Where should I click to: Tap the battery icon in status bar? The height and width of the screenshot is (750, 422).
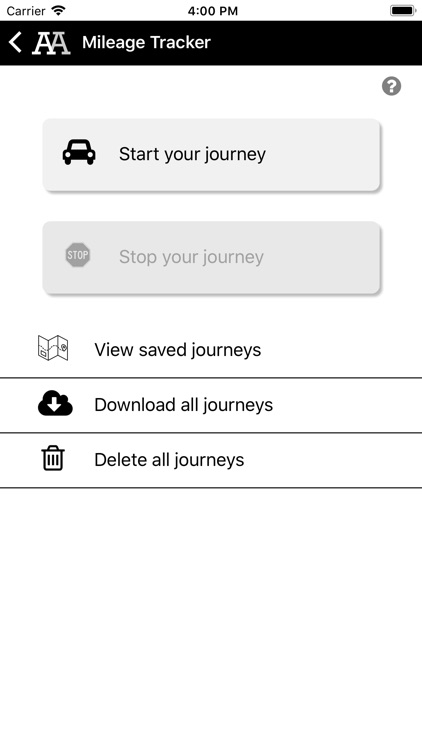(x=403, y=11)
